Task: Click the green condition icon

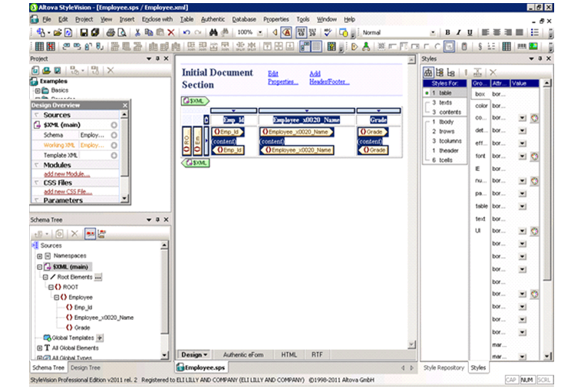Action: 366,46
